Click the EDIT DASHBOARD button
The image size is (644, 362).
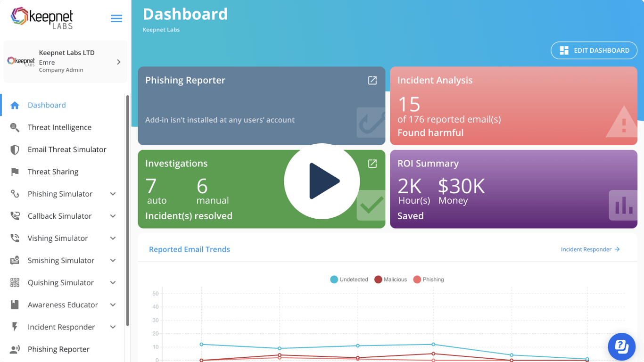(x=594, y=50)
